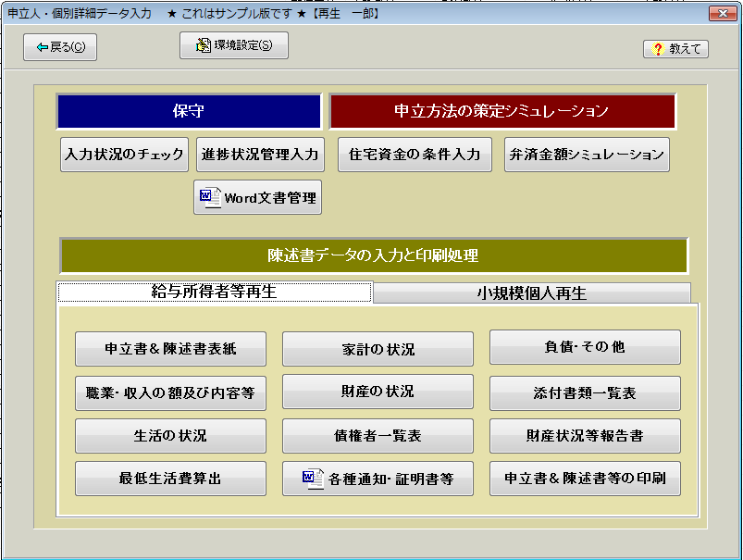Open 添付書類一覧表
The height and width of the screenshot is (560, 743).
pos(585,392)
